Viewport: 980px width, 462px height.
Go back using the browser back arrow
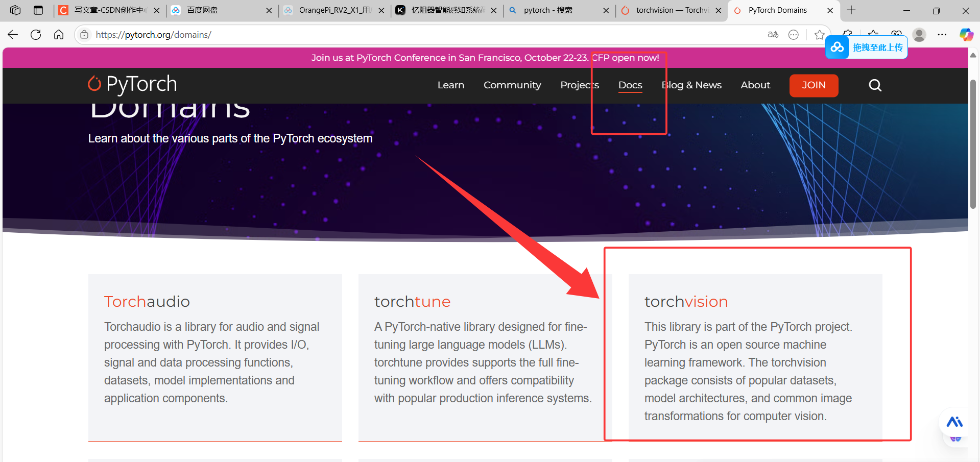pyautogui.click(x=13, y=35)
